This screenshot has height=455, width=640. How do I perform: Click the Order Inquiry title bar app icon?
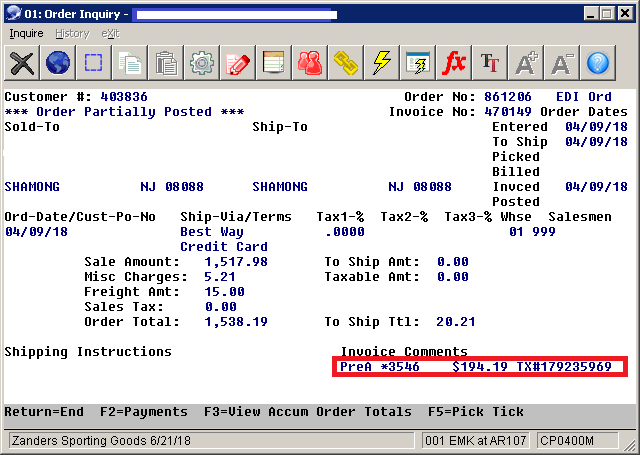click(13, 13)
